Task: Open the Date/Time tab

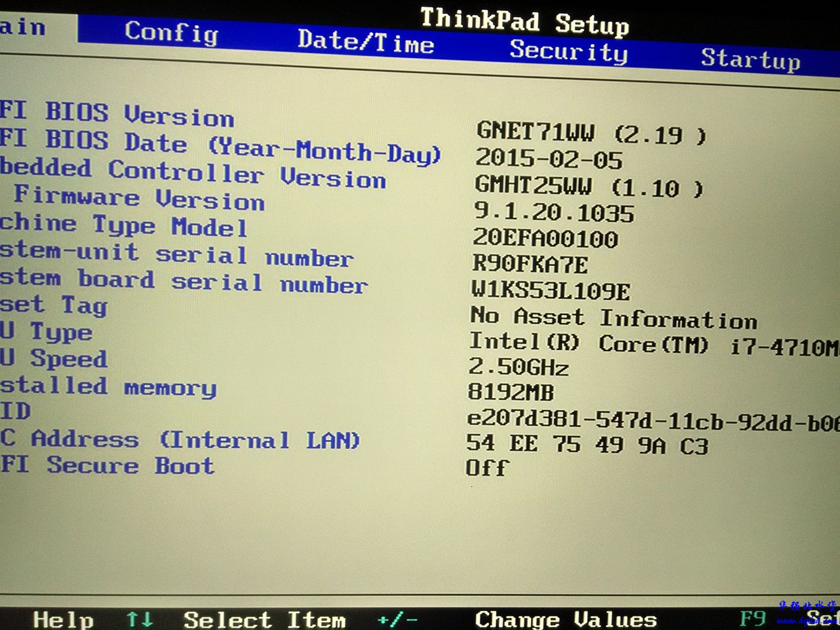Action: click(366, 41)
